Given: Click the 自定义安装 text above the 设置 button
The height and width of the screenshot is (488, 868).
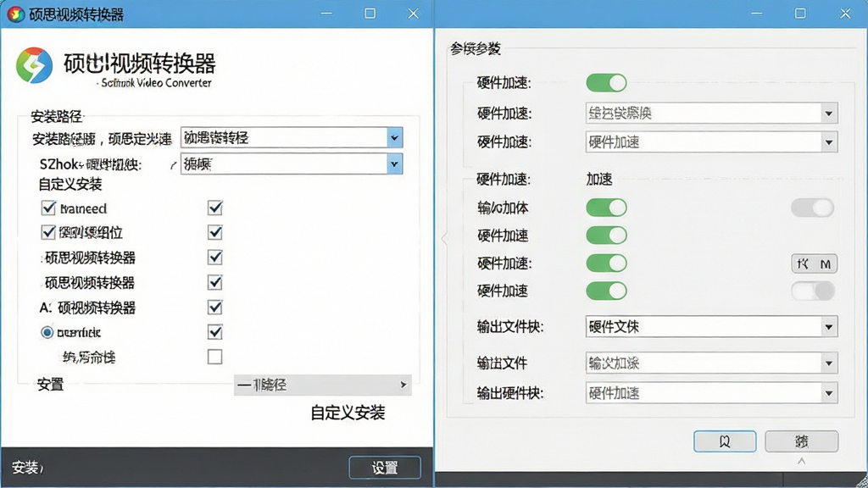Looking at the screenshot, I should click(348, 413).
